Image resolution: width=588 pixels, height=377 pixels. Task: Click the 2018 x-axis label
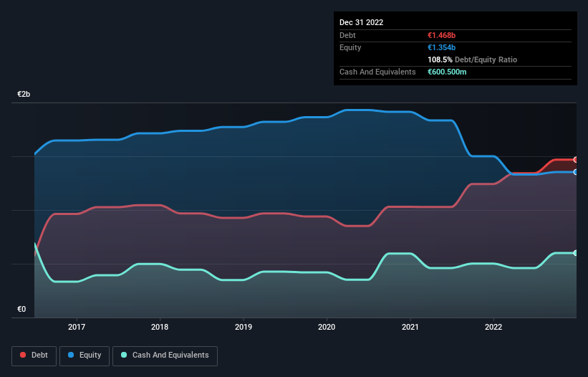[x=160, y=327]
